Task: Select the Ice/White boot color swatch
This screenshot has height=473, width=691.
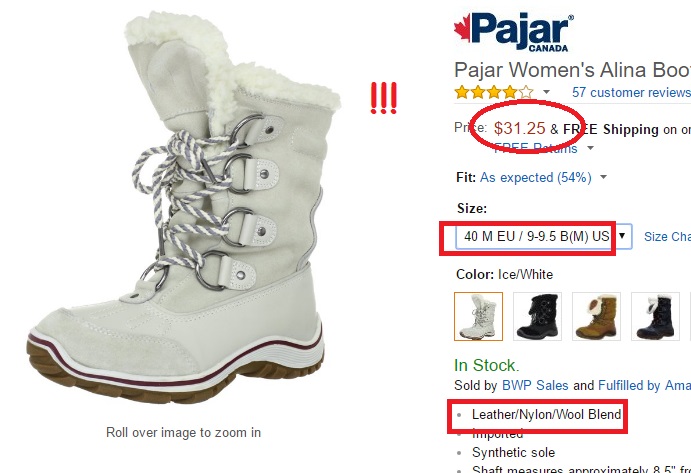Action: (478, 316)
